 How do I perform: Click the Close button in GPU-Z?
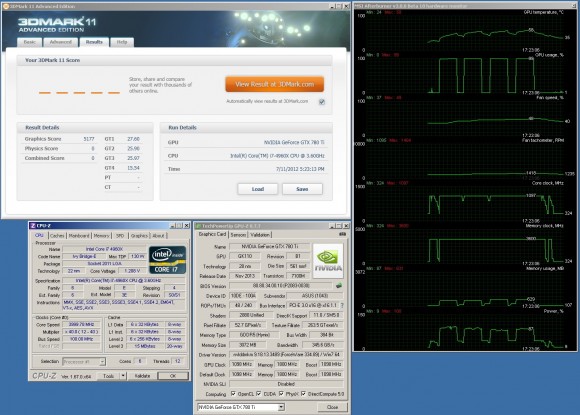click(332, 407)
